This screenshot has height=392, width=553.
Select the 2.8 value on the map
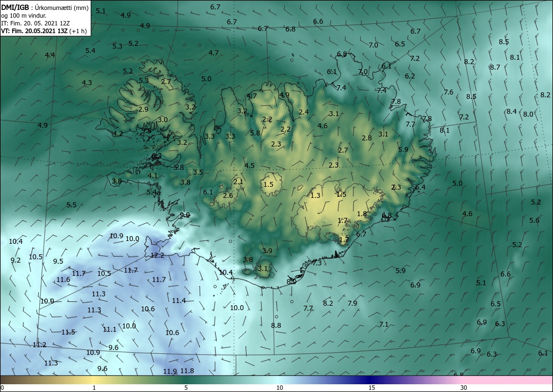[x=367, y=138]
